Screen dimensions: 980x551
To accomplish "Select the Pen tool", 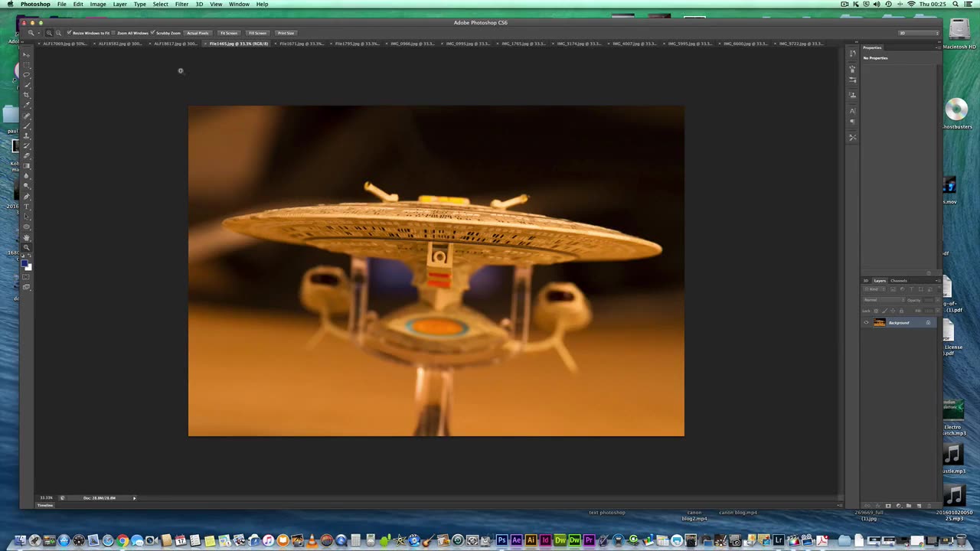I will point(27,196).
